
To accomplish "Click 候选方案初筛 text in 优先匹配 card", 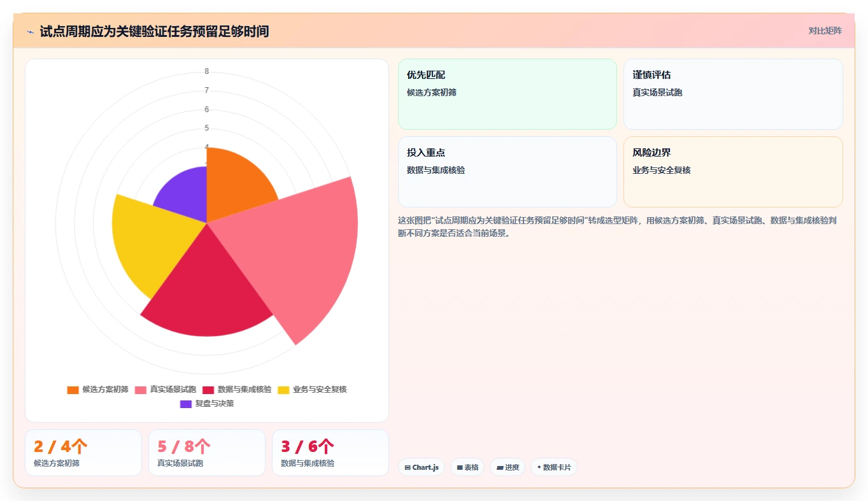I will click(432, 92).
